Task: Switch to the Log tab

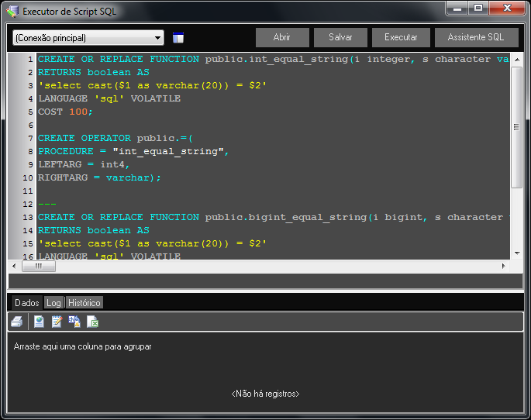Action: pos(53,302)
